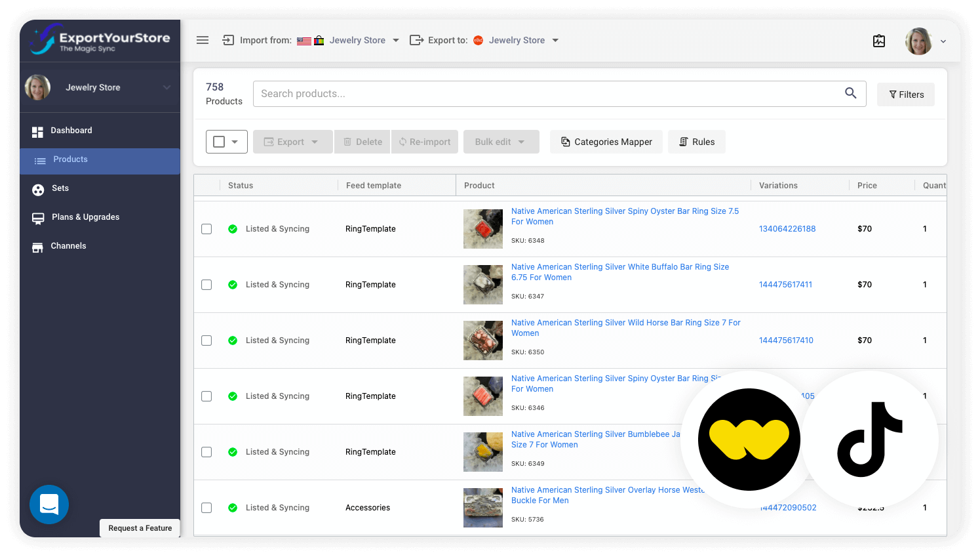This screenshot has width=980, height=557.
Task: Open White Buffalo Bar Ring product link
Action: (620, 272)
